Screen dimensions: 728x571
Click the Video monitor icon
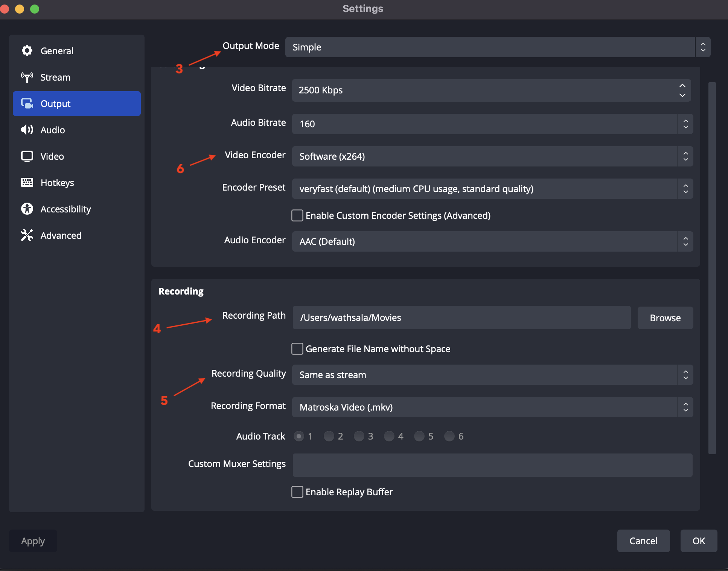pyautogui.click(x=27, y=156)
